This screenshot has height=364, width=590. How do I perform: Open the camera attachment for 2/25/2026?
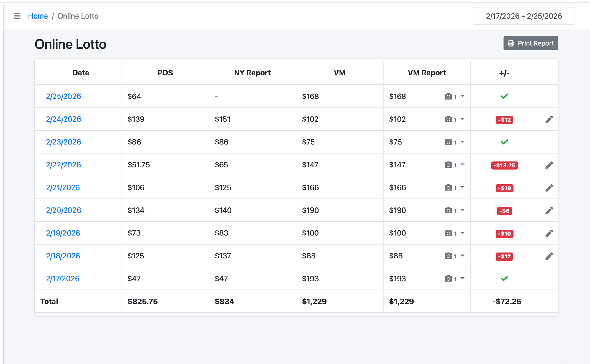pos(448,96)
